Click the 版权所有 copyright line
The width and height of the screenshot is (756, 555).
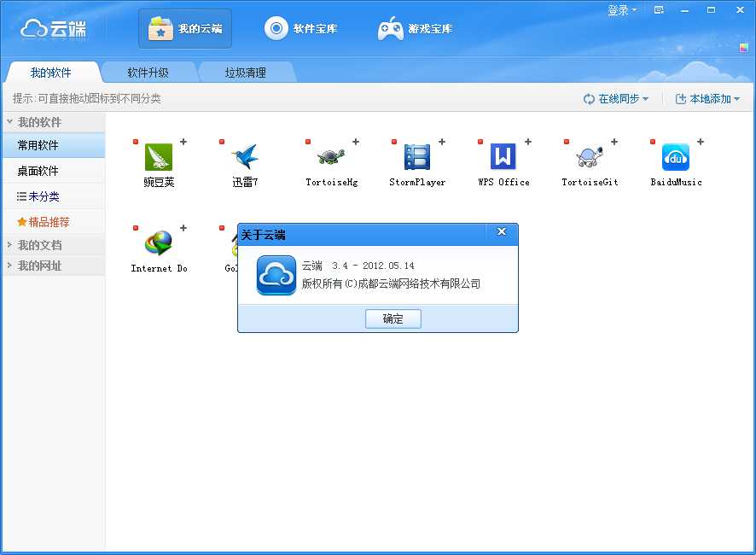(391, 283)
